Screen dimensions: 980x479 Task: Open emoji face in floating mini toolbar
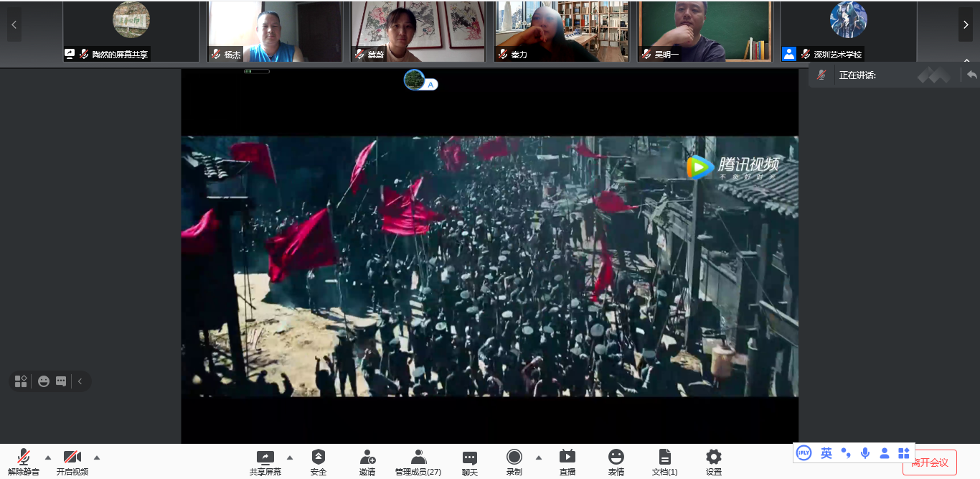pos(44,381)
